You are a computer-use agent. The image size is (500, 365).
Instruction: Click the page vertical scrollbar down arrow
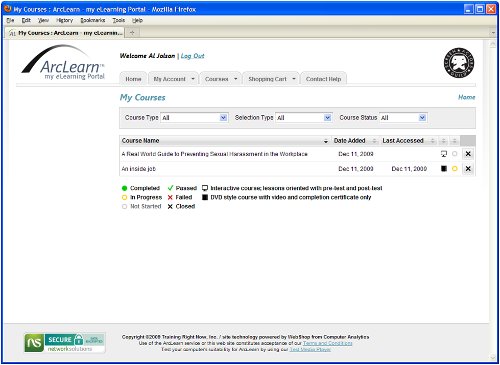pyautogui.click(x=493, y=357)
